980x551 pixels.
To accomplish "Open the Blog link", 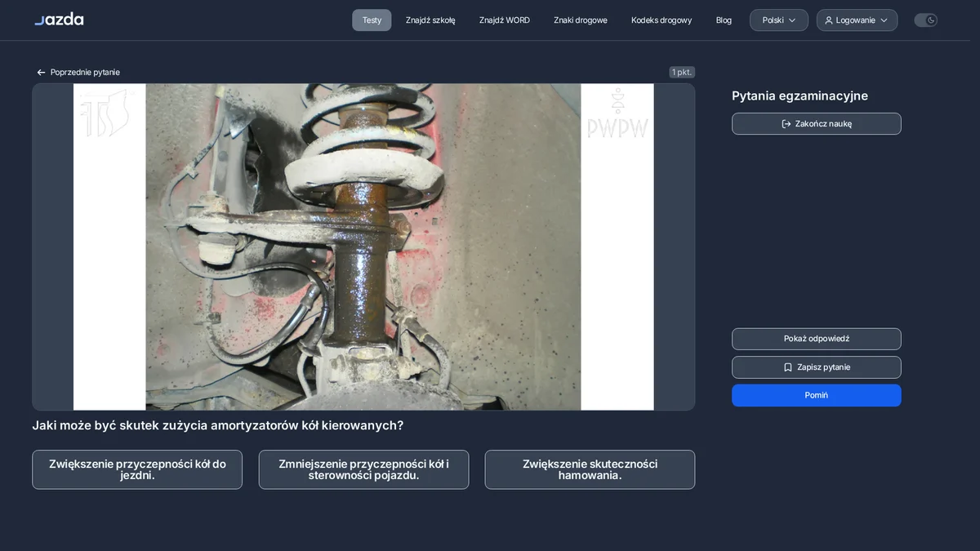I will tap(724, 20).
